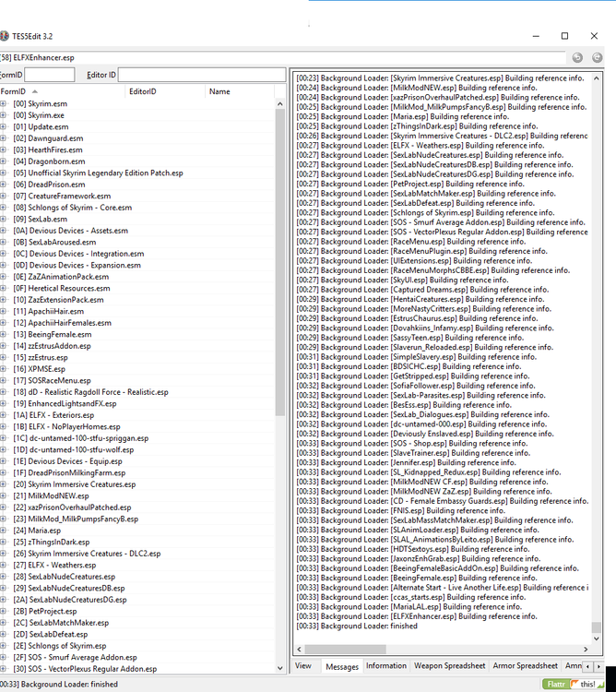
Task: Select [06] DreadPrison.esm row
Action: [136, 185]
